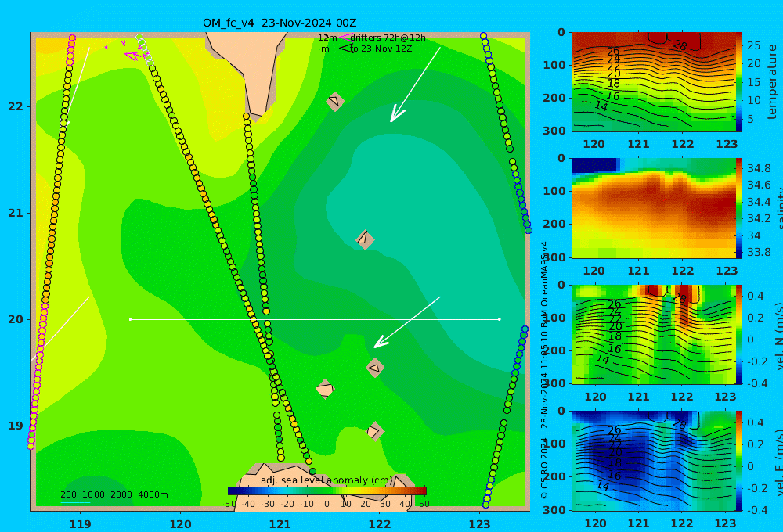The height and width of the screenshot is (532, 783).
Task: Click the -40 tick on sea level colorbar
Action: click(x=248, y=504)
